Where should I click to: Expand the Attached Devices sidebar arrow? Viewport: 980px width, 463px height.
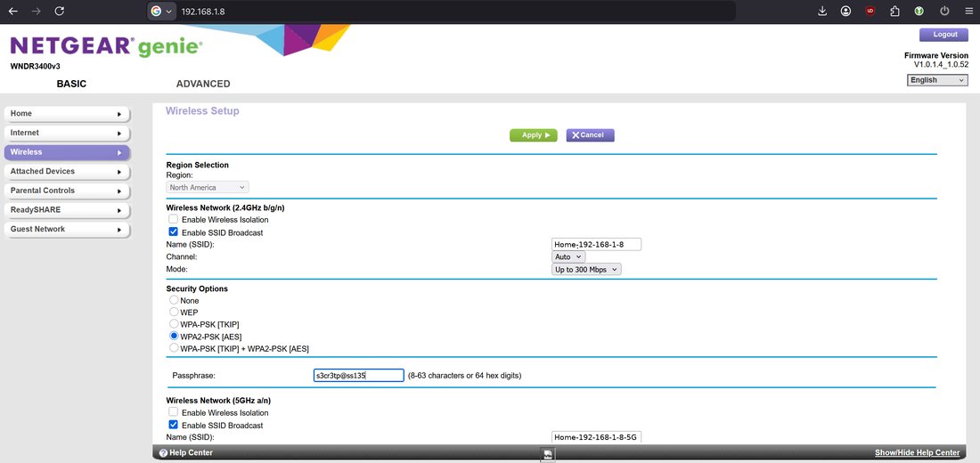118,172
